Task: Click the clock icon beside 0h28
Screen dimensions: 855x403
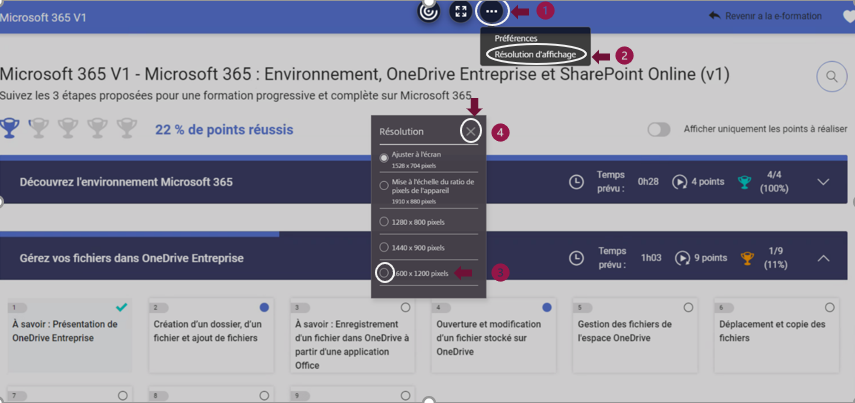Action: [x=576, y=182]
